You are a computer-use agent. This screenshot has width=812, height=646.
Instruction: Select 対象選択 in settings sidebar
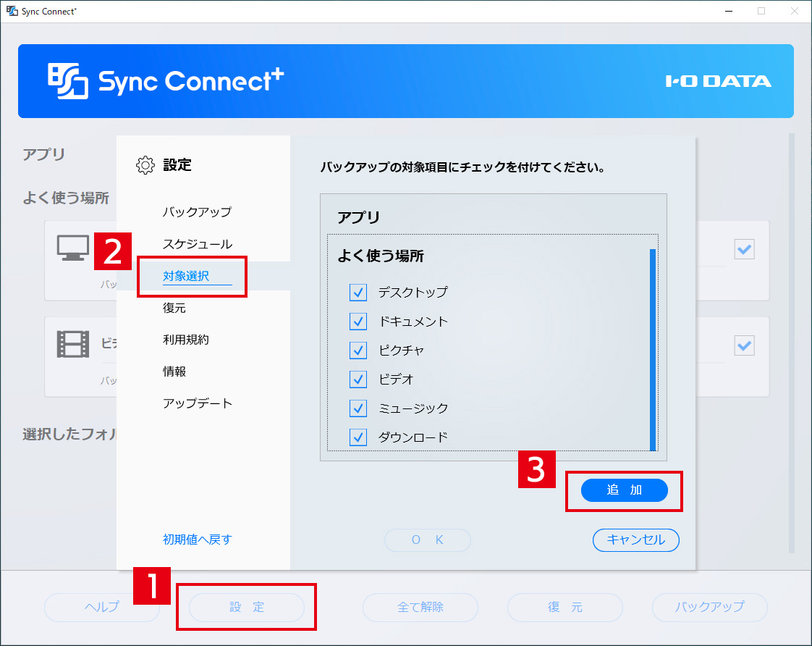(186, 276)
